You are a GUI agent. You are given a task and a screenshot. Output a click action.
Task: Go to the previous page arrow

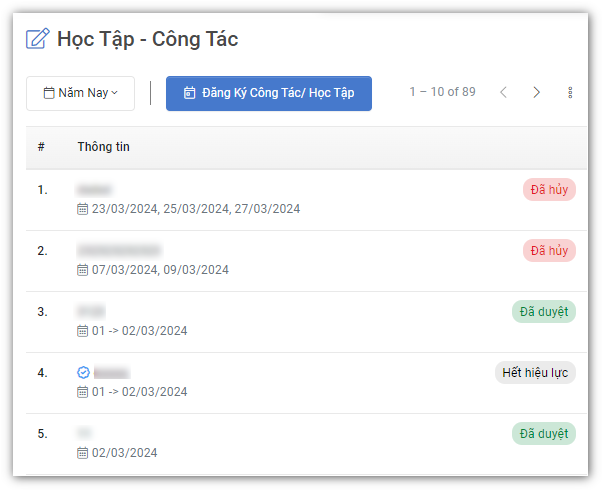tap(503, 93)
